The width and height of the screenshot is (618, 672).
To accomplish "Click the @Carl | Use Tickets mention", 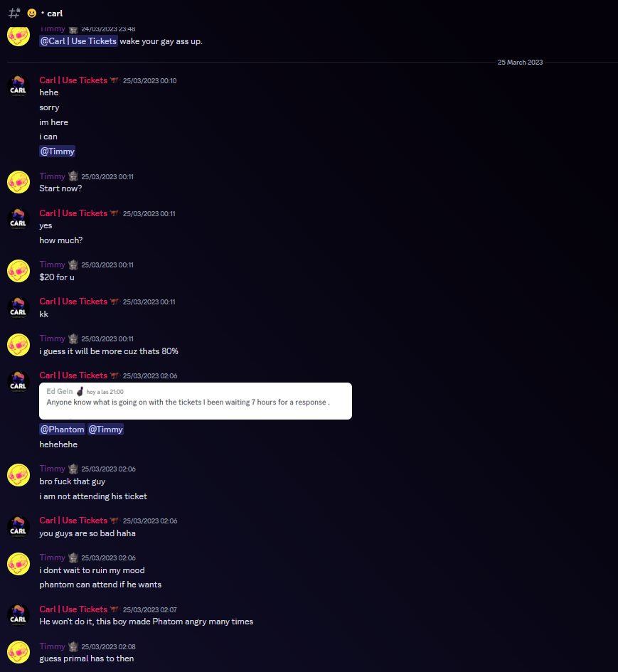I will tap(78, 41).
